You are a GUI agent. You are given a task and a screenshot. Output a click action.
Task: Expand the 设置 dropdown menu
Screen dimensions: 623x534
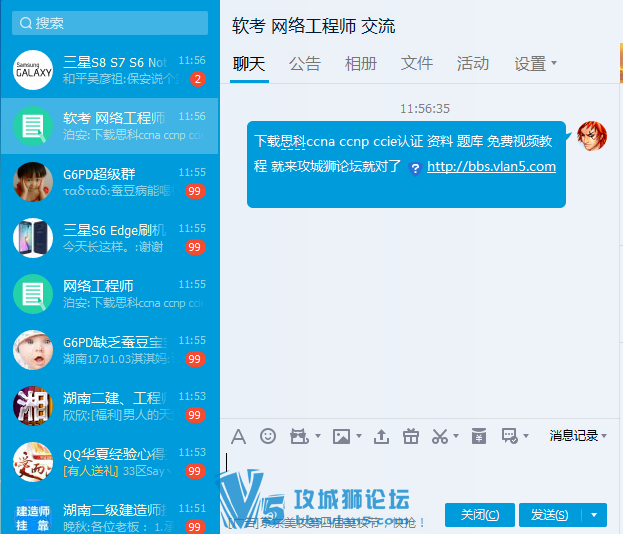pyautogui.click(x=535, y=64)
